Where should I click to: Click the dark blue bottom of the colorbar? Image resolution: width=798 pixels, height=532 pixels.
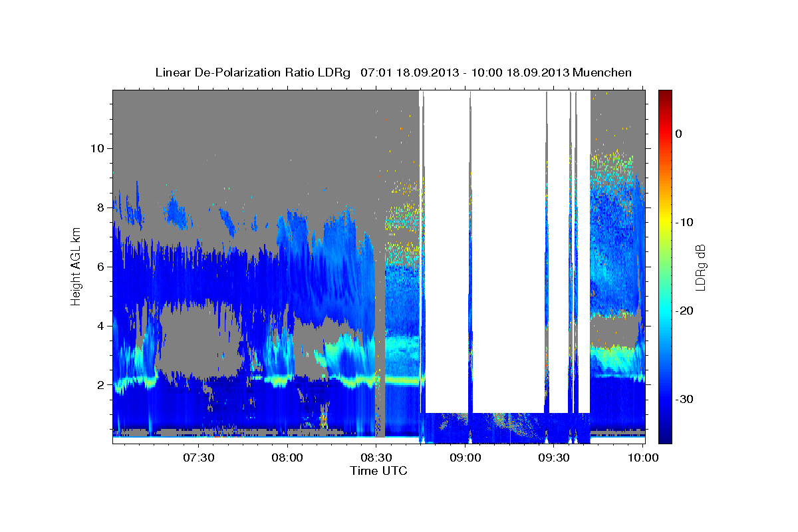click(665, 438)
